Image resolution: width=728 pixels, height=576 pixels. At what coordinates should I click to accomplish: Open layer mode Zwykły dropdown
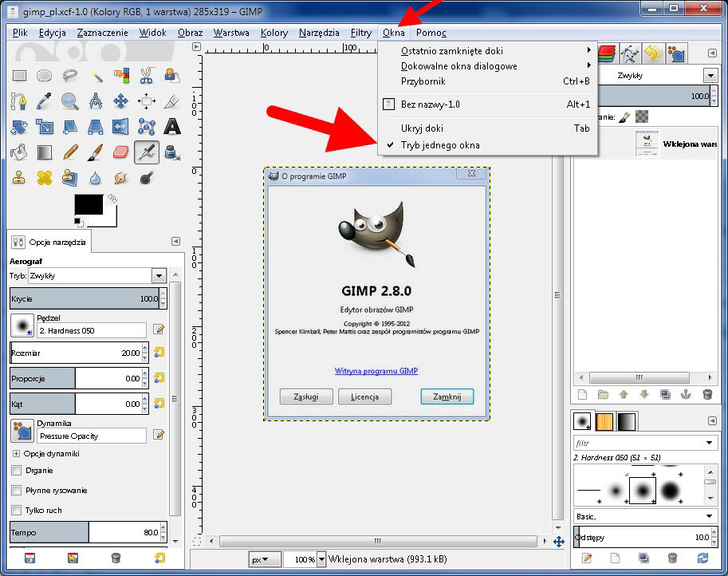[710, 75]
